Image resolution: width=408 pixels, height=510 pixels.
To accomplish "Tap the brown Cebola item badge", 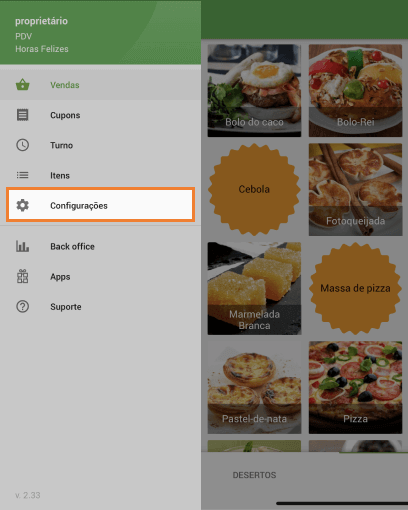I will [254, 189].
